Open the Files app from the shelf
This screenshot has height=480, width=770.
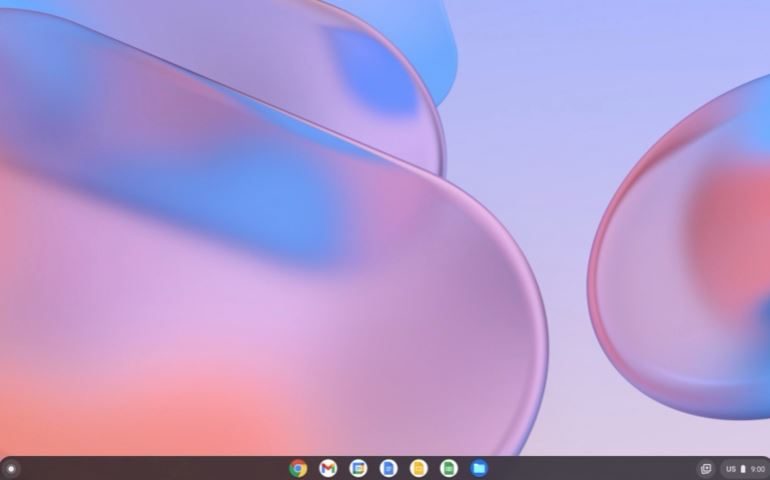[479, 468]
